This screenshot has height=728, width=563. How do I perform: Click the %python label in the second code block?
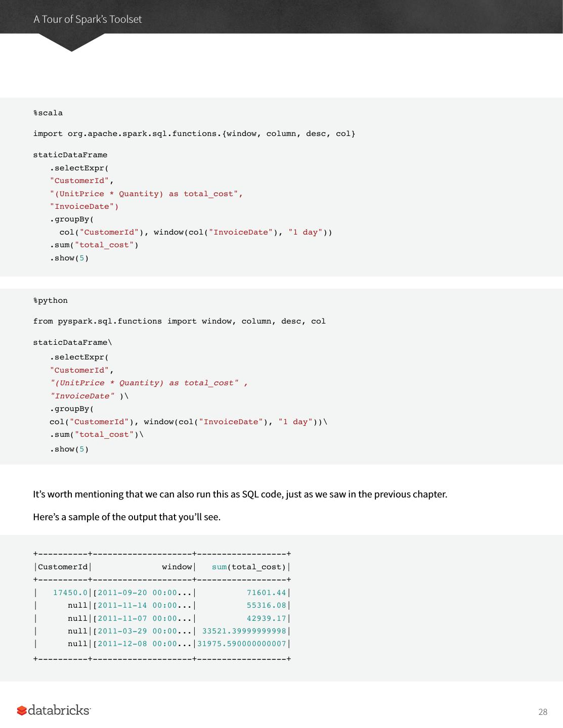[x=51, y=300]
